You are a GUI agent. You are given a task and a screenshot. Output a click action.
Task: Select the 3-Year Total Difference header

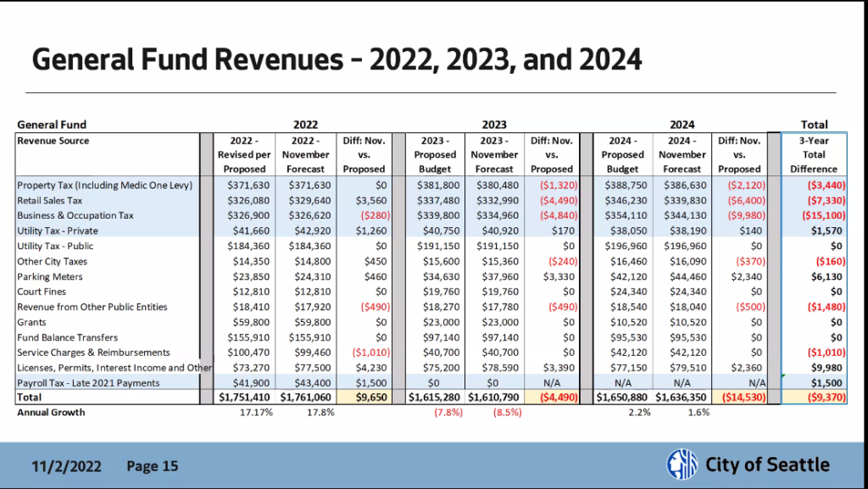[x=814, y=155]
